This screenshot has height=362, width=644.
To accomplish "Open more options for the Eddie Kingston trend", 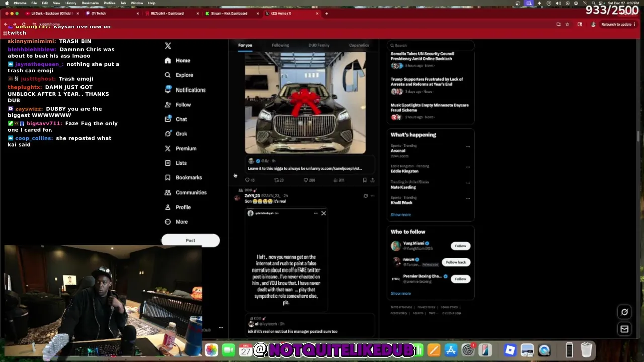I will coord(468,167).
